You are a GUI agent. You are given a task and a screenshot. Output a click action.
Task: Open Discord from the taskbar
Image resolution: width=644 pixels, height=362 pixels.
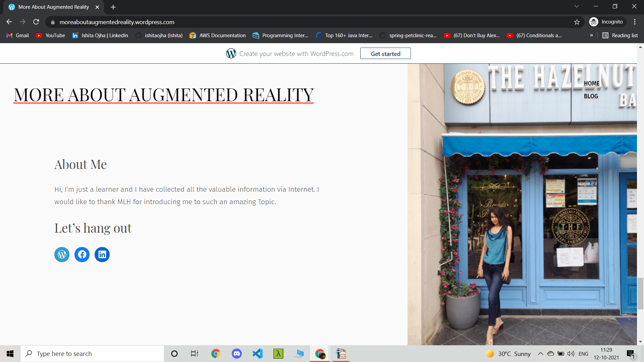(236, 354)
